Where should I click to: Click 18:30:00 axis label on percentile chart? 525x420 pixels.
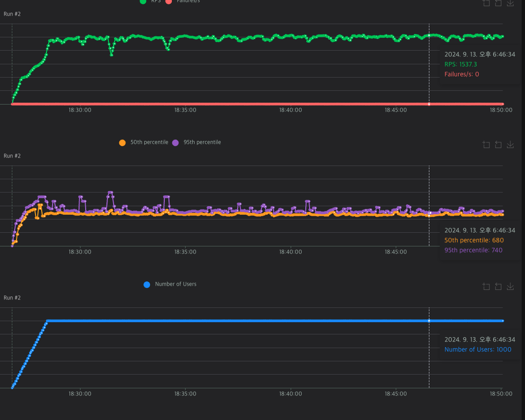tap(80, 252)
